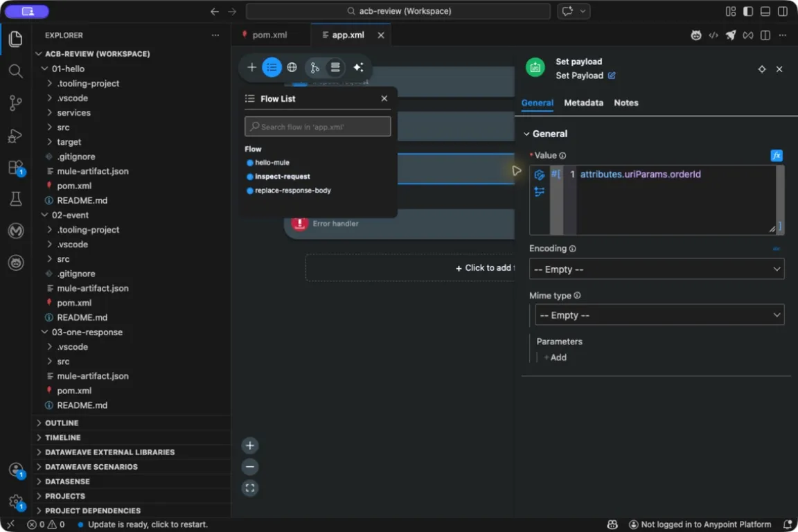Toggle the Flow List button in canvas toolbar
The width and height of the screenshot is (798, 532).
pyautogui.click(x=272, y=67)
